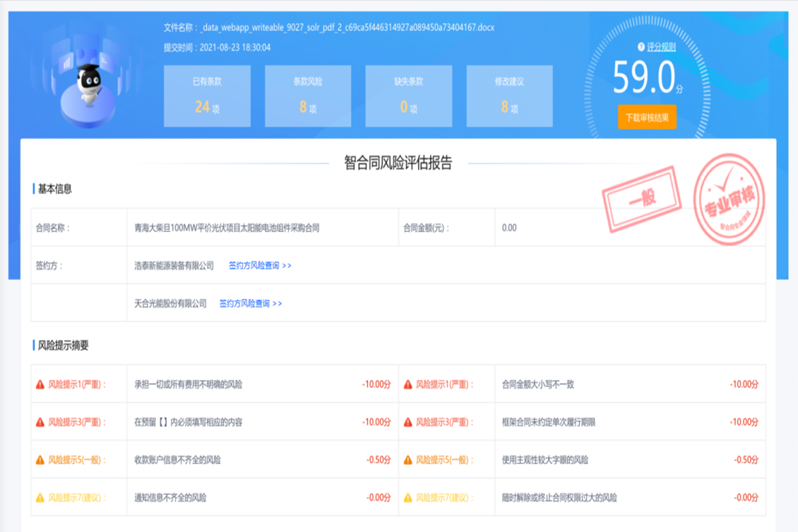Screen dimensions: 798x532
Task: Click the red warning icon for 框架合同未约定单次履行期限
Action: coord(408,422)
